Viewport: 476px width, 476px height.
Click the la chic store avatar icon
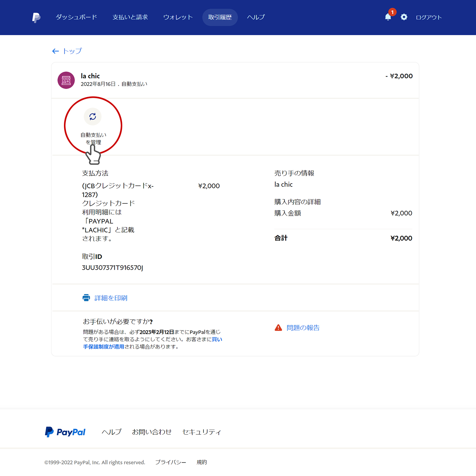(x=66, y=80)
